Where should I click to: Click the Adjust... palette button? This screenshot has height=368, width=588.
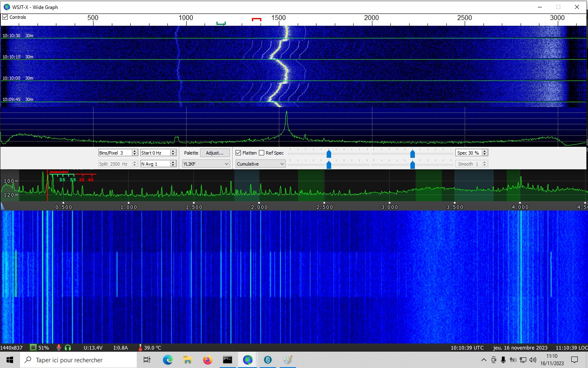215,153
